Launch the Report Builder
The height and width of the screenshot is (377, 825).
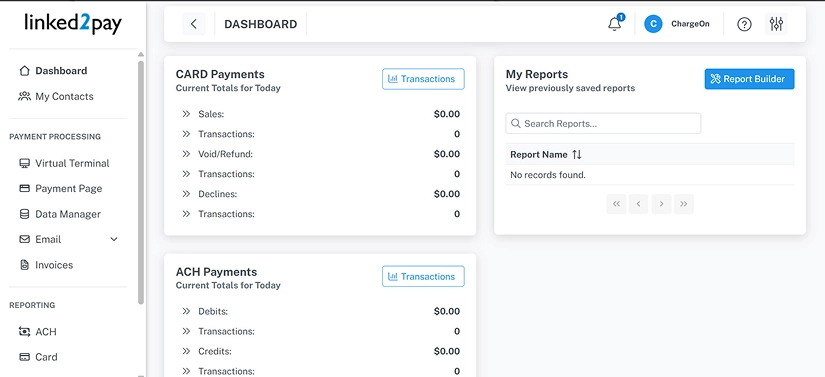click(749, 79)
